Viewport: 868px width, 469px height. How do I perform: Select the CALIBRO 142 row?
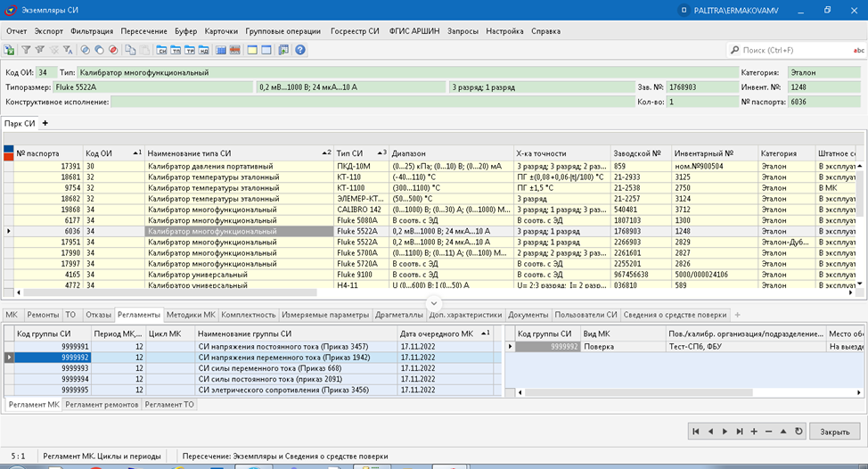[x=434, y=210]
